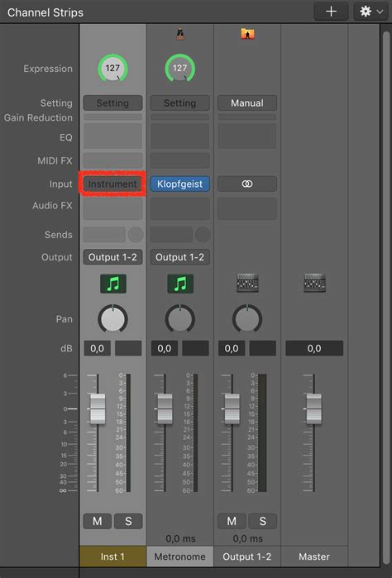Open the Inst 1 Setting menu
Screen dimensions: 392x578
pyautogui.click(x=112, y=103)
